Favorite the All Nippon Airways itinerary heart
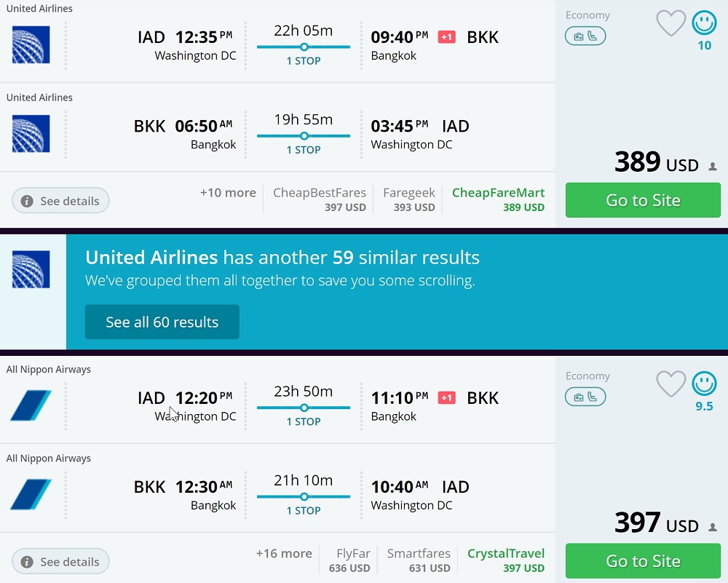This screenshot has height=583, width=728. pos(670,384)
